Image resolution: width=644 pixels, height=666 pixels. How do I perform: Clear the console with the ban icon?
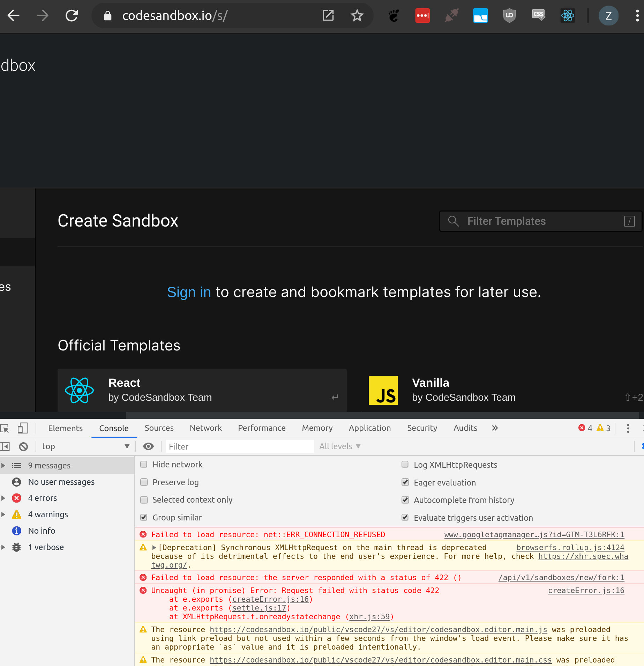(x=23, y=446)
